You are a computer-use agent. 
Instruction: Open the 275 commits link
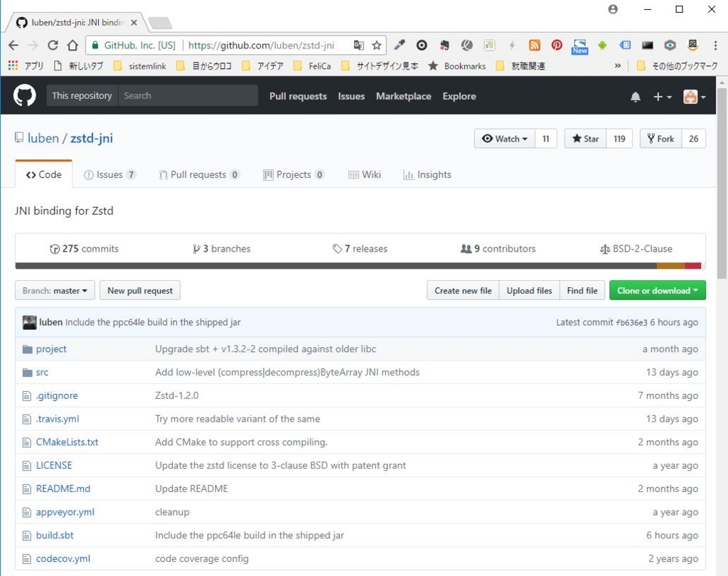click(x=84, y=249)
